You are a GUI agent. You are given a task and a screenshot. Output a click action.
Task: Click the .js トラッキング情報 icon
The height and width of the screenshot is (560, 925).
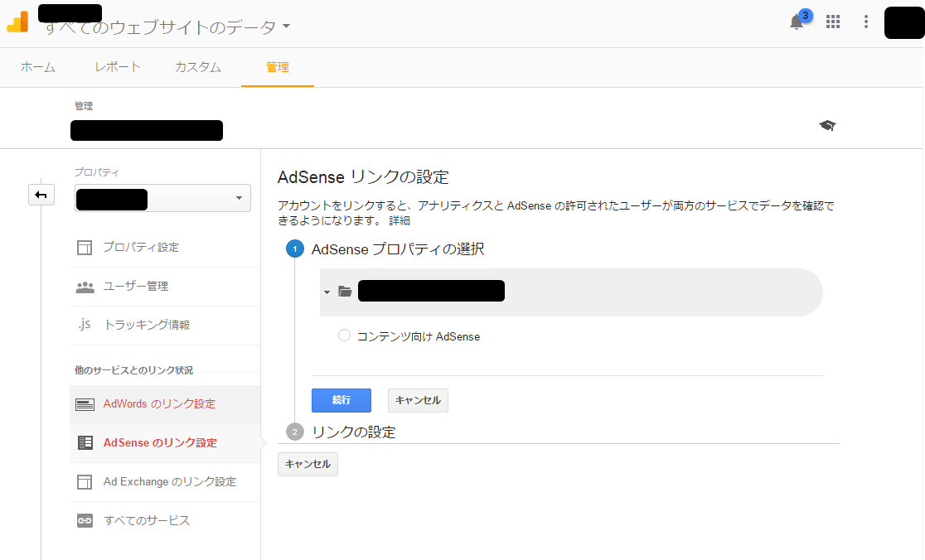(x=85, y=325)
